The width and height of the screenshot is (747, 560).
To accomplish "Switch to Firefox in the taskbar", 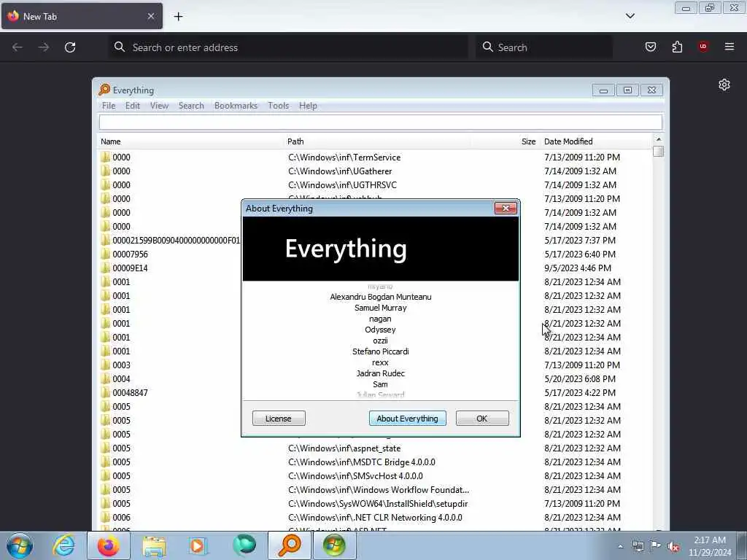I will click(108, 545).
